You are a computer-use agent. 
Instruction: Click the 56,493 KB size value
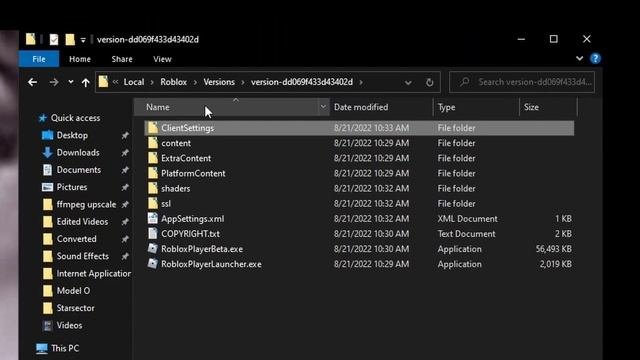(553, 249)
